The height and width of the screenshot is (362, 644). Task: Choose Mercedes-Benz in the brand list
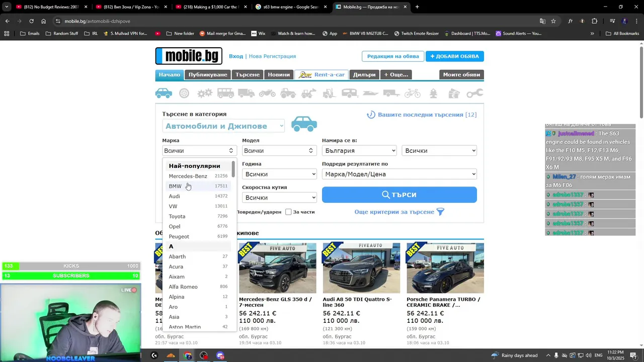point(199,176)
